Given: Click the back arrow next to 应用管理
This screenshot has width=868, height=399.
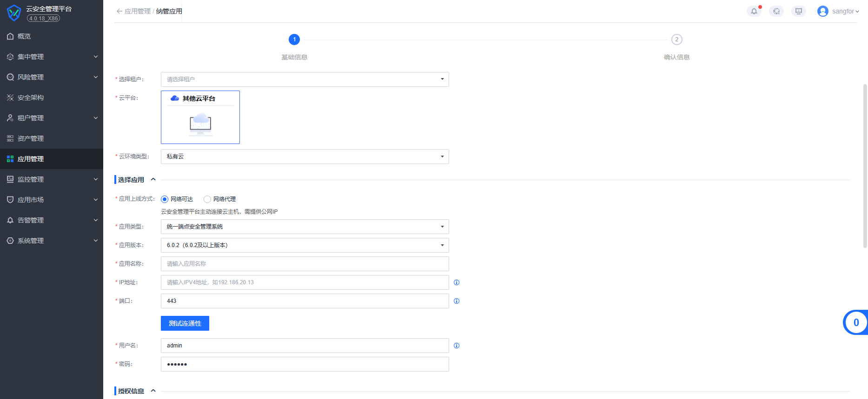Looking at the screenshot, I should tap(119, 11).
